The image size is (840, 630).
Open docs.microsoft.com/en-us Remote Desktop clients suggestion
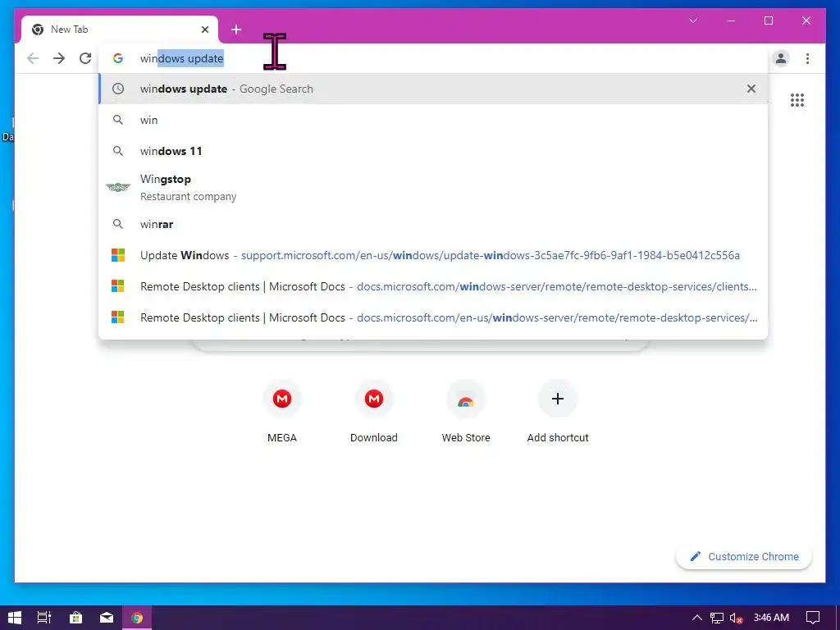(433, 317)
